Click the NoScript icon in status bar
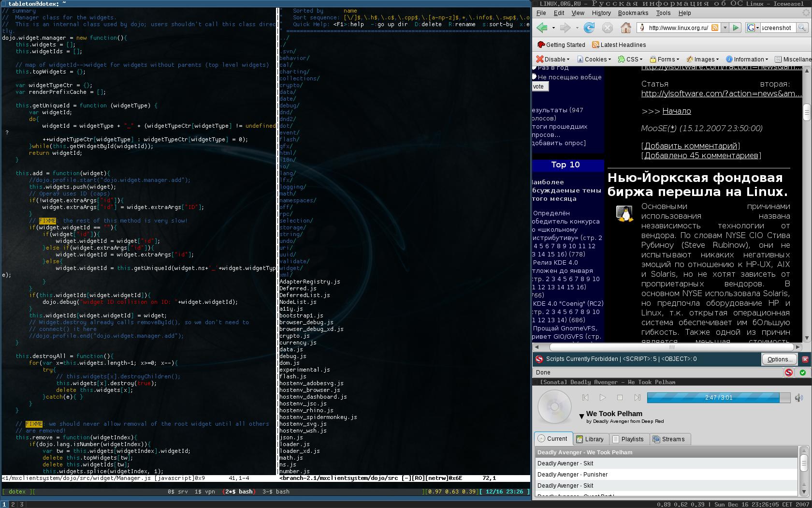The height and width of the screenshot is (508, 812). click(789, 372)
